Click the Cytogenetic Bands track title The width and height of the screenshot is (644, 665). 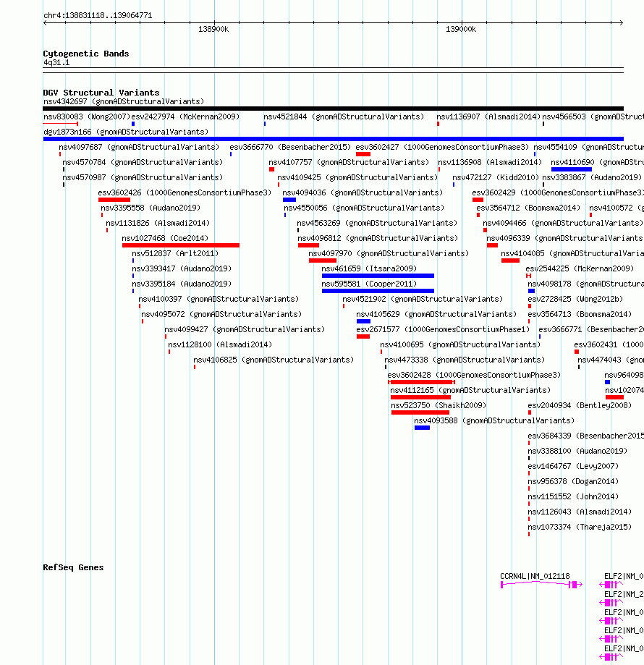[86, 54]
